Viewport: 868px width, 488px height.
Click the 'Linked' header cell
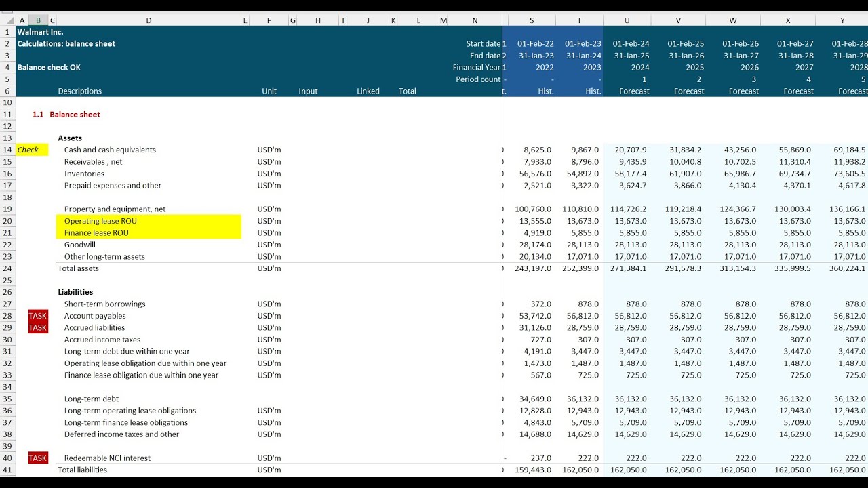368,91
